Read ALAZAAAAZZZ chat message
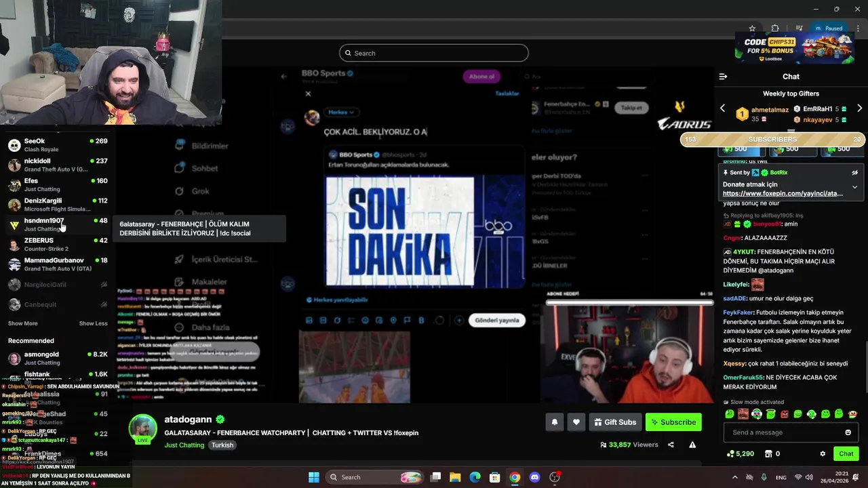This screenshot has height=488, width=868. click(765, 238)
